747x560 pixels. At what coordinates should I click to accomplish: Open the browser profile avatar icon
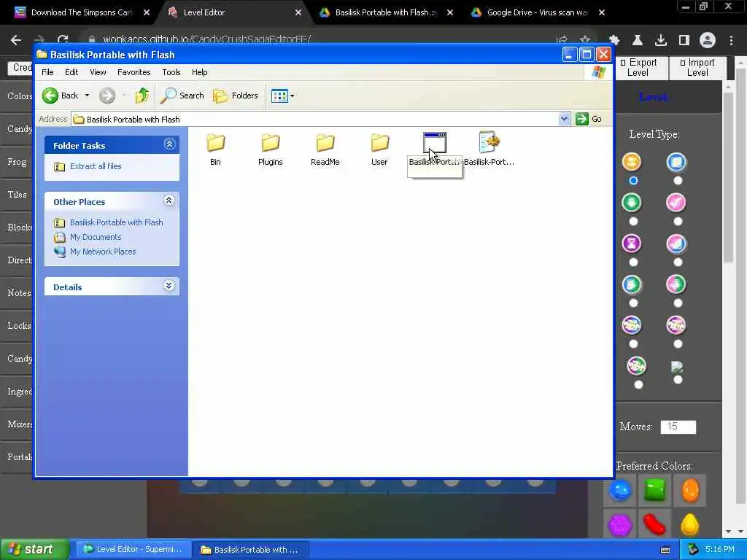pyautogui.click(x=708, y=40)
